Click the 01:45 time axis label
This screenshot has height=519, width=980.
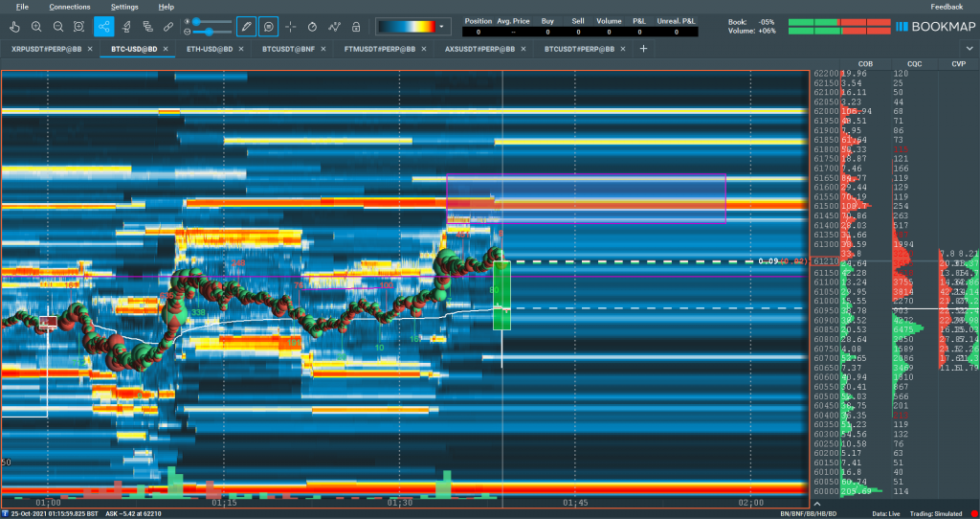coord(575,503)
